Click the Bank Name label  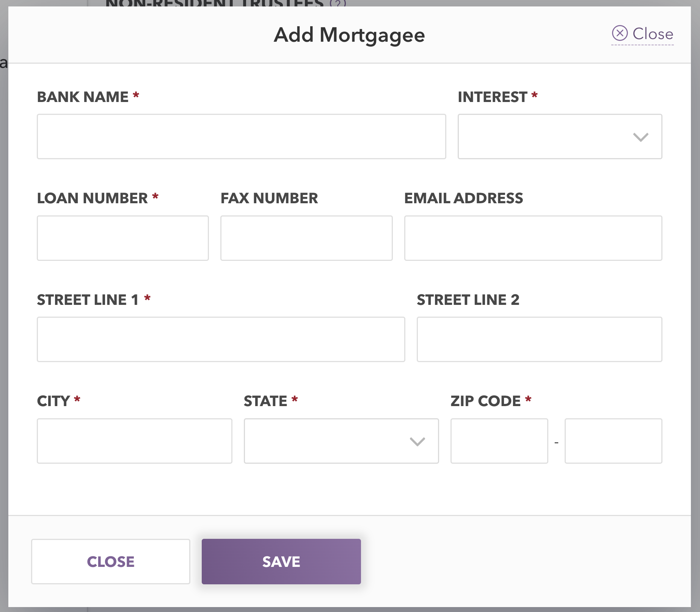click(83, 97)
